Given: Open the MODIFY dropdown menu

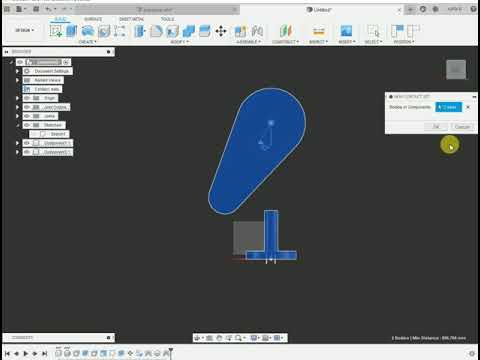Looking at the screenshot, I should (180, 42).
